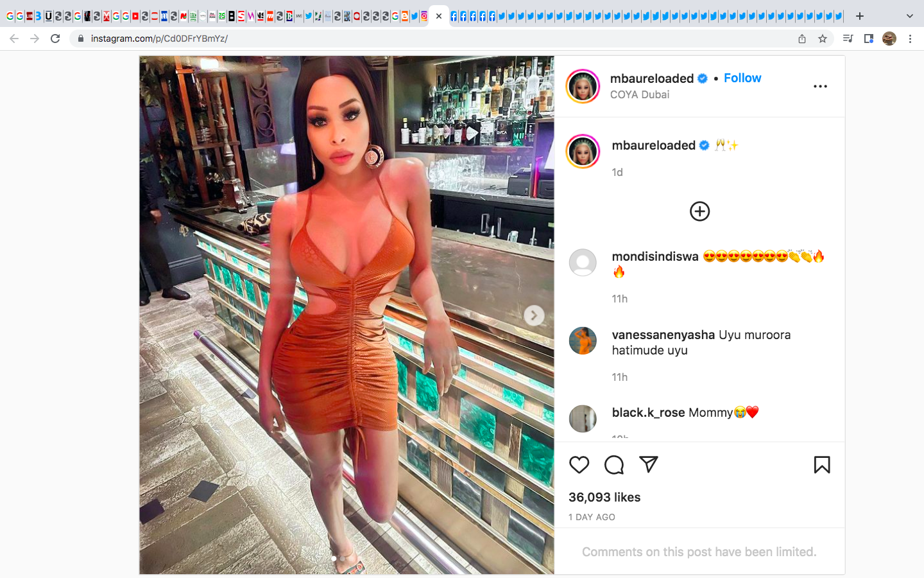Share post via paper plane icon
924x578 pixels.
649,464
